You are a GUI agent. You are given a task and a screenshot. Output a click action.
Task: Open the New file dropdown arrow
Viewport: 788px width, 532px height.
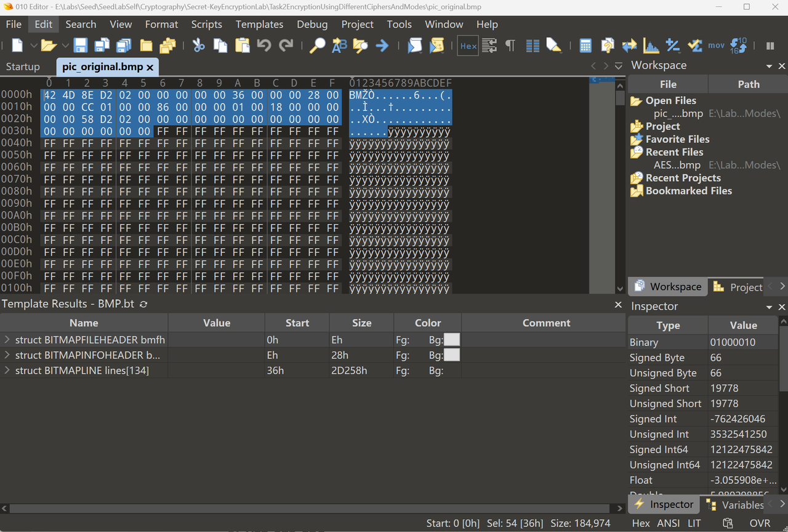34,46
